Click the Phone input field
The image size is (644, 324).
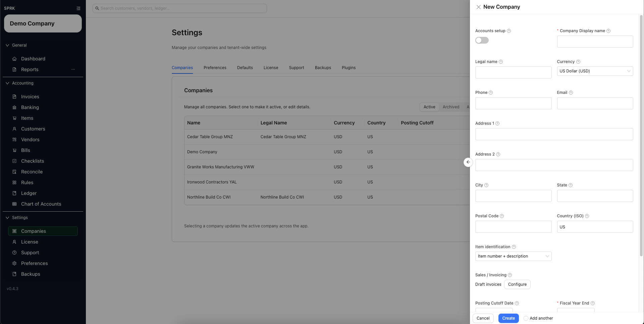click(513, 103)
